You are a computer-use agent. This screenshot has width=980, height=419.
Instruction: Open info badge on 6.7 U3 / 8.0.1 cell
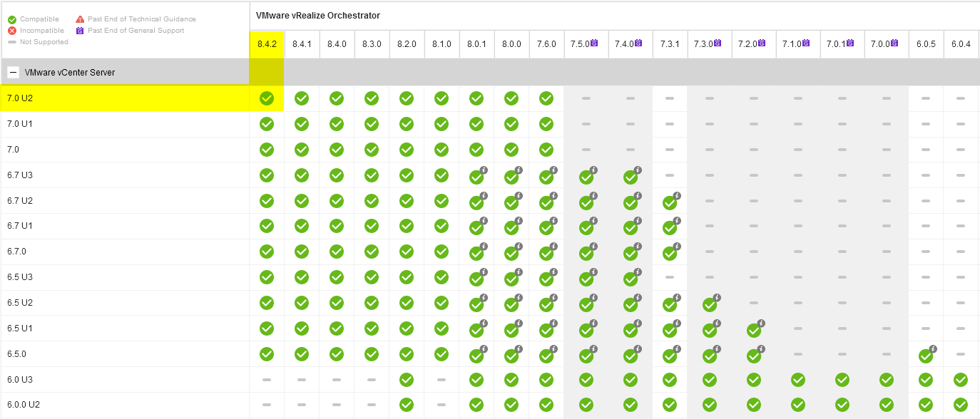point(484,170)
